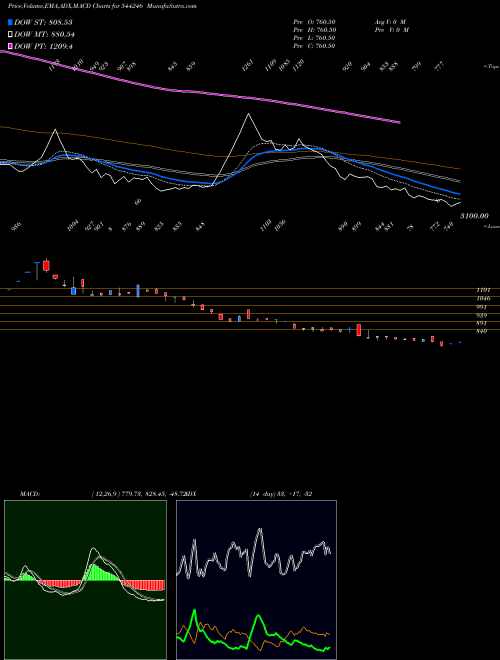Viewport: 500px width, 660px height.
Task: Click the magenta DOW PT legend swatch
Action: click(x=10, y=46)
